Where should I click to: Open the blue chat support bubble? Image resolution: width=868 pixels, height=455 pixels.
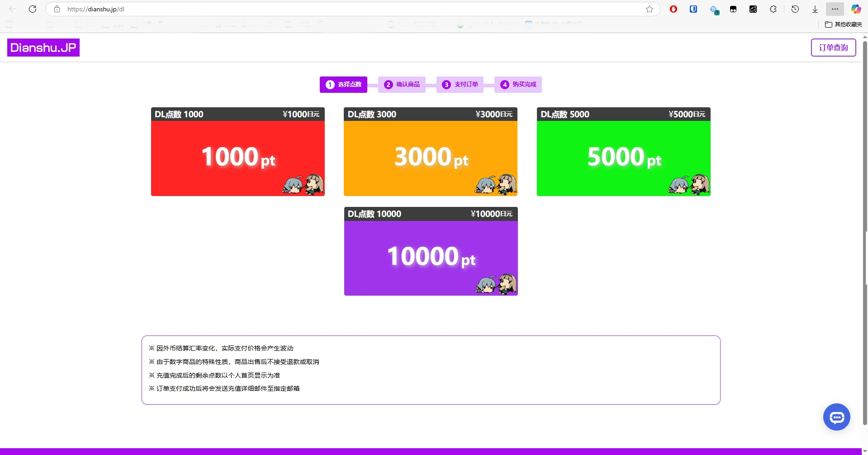point(837,417)
